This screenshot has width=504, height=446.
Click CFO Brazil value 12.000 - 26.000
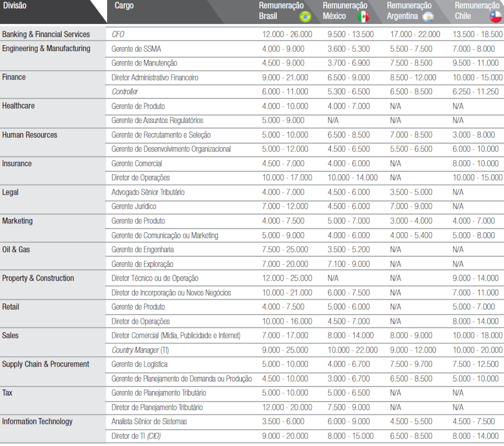[287, 34]
